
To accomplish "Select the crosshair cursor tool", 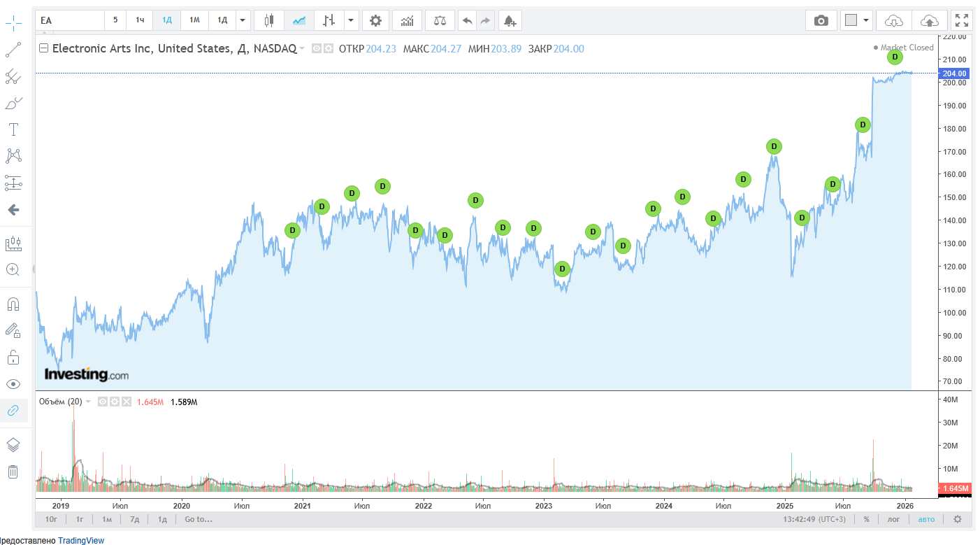I will [x=13, y=24].
